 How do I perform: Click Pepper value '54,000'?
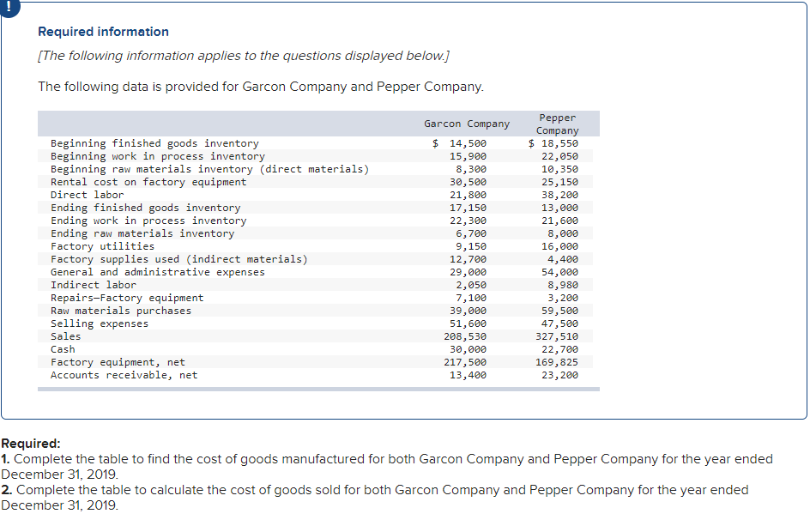pyautogui.click(x=559, y=272)
